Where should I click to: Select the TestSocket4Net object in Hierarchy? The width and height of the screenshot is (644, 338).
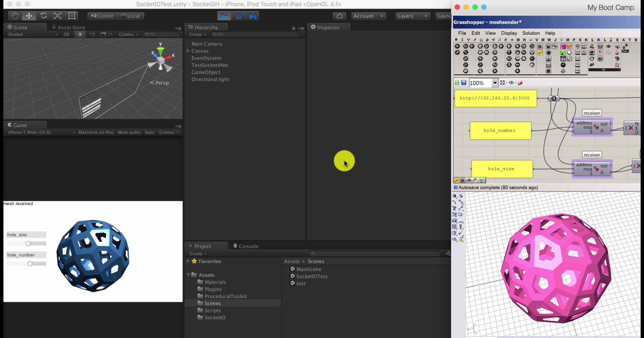[x=210, y=65]
